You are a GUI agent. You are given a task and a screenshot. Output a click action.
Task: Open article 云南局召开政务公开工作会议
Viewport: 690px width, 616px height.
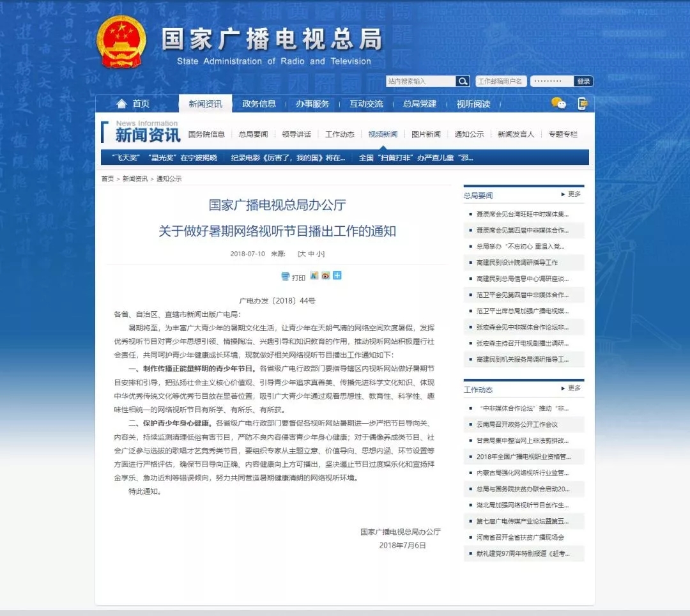pos(517,424)
